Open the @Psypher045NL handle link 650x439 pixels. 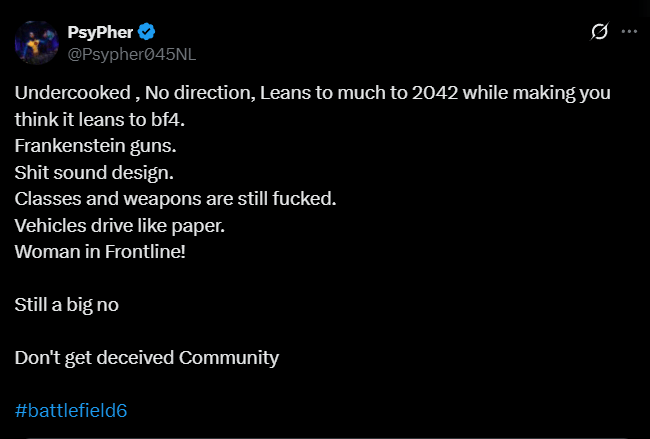pos(131,55)
